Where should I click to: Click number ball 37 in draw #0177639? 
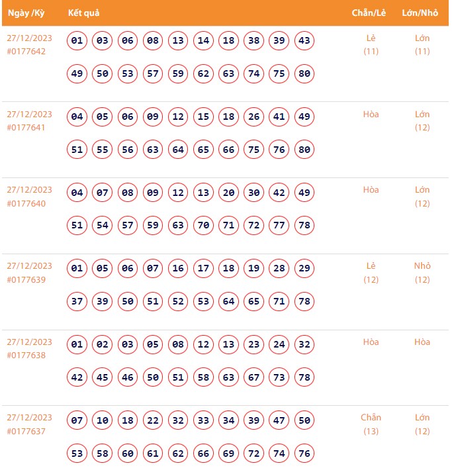[77, 301]
